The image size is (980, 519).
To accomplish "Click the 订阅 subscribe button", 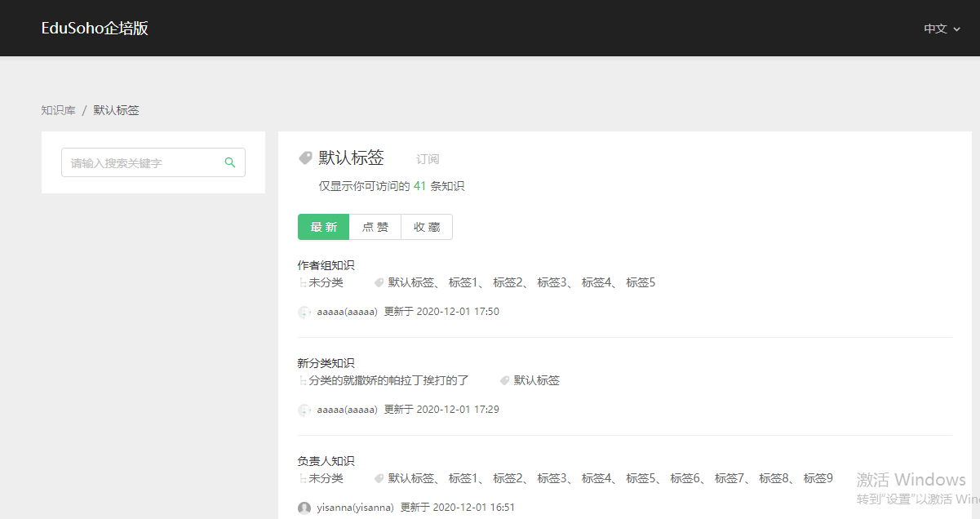I will (428, 159).
